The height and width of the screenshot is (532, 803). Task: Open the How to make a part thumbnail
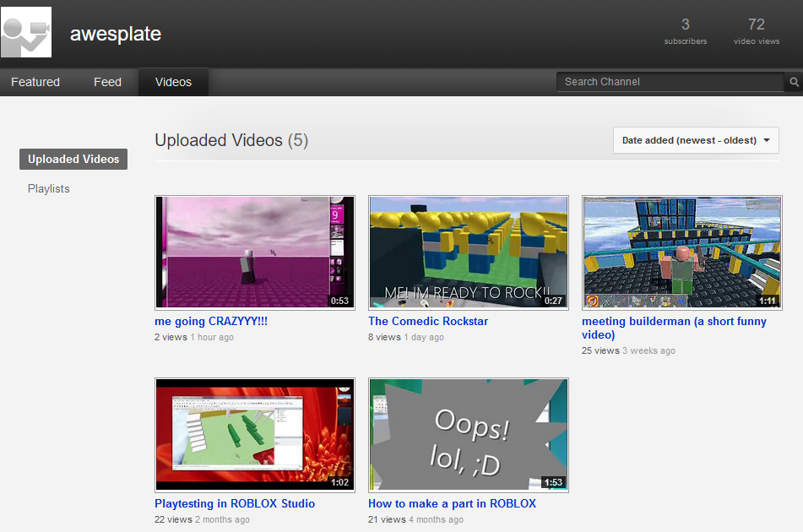[x=469, y=434]
